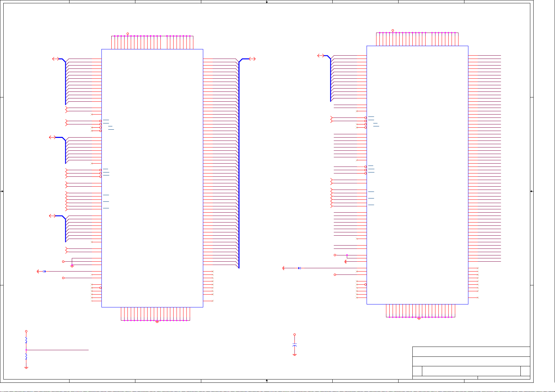Click the ground symbol under the voltage divider
The image size is (555, 392).
(26, 367)
